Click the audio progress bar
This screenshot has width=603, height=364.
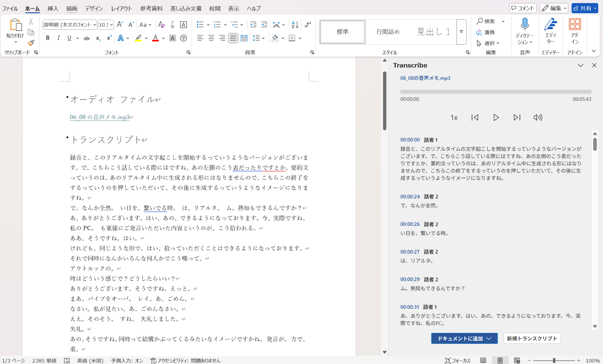pyautogui.click(x=496, y=91)
